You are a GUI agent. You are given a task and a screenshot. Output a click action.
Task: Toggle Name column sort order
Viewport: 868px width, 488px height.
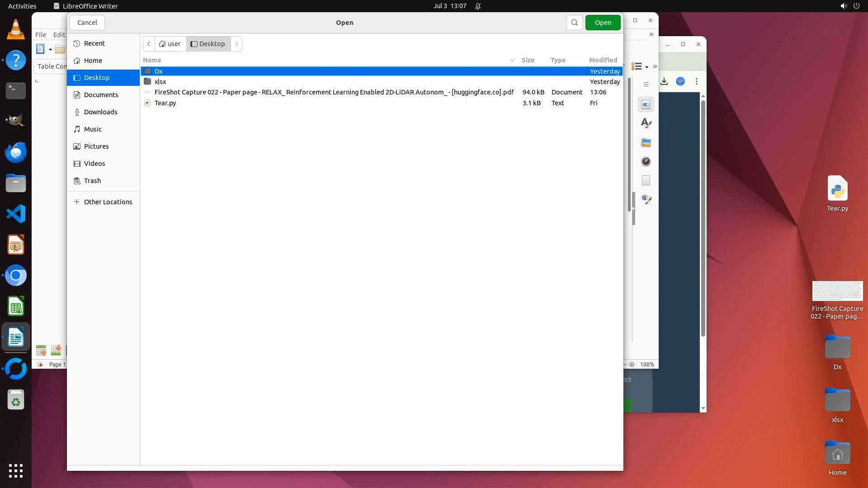(x=152, y=60)
